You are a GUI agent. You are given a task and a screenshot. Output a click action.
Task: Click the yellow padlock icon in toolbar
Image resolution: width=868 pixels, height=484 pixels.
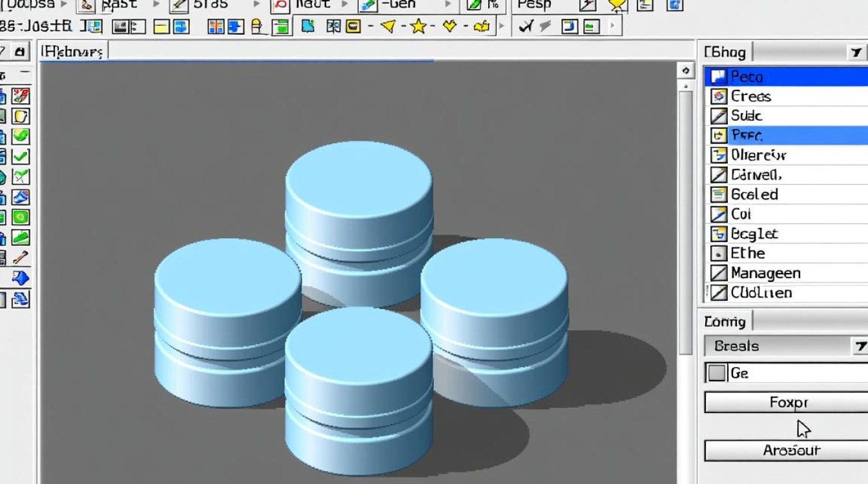[x=257, y=26]
